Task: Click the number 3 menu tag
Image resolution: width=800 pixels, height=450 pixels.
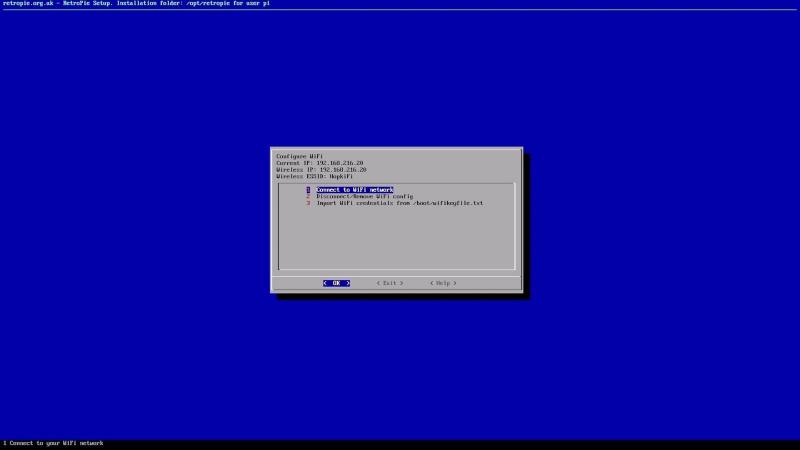Action: click(x=309, y=203)
